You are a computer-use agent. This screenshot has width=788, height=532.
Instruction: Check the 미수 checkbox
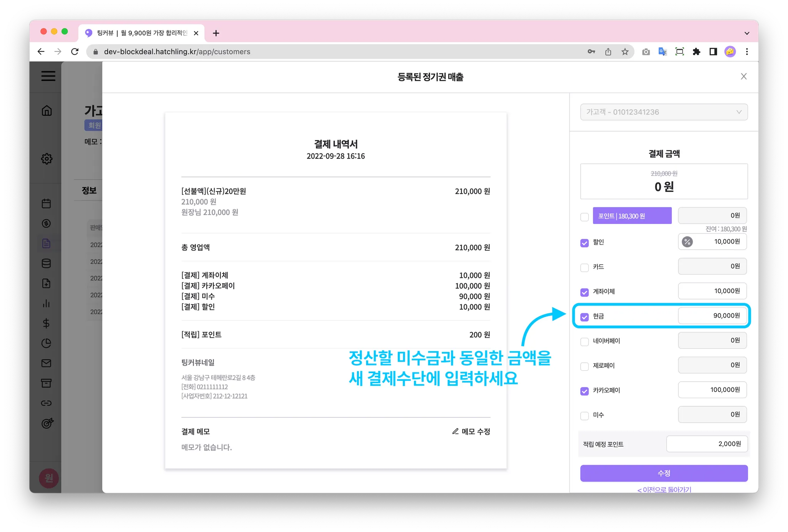point(584,416)
